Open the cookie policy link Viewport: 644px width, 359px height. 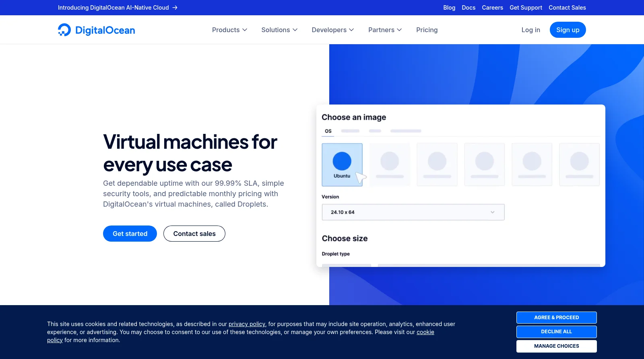pos(425,332)
